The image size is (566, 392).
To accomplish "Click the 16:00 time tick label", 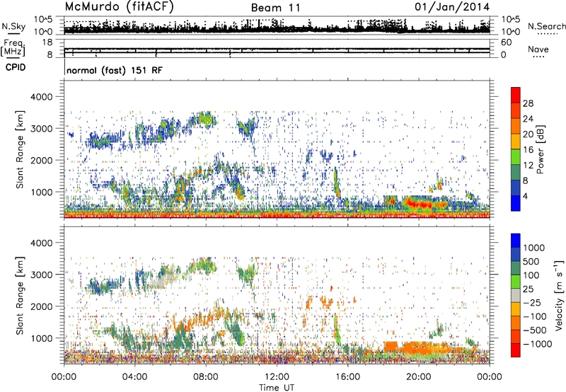I will point(347,377).
